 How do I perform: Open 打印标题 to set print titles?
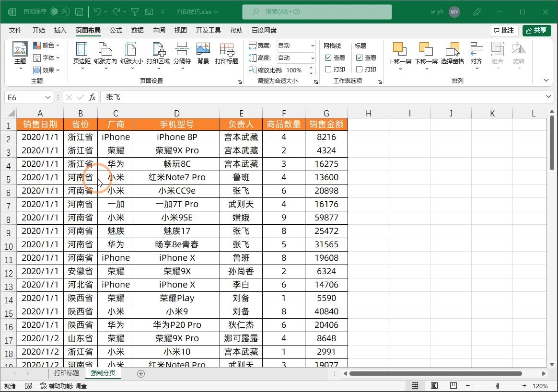[x=226, y=54]
